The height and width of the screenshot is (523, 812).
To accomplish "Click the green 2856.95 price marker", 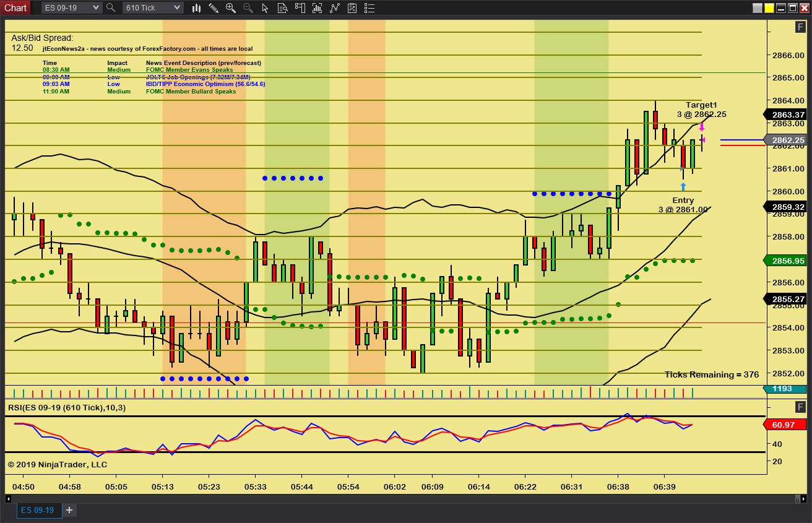I will [785, 261].
